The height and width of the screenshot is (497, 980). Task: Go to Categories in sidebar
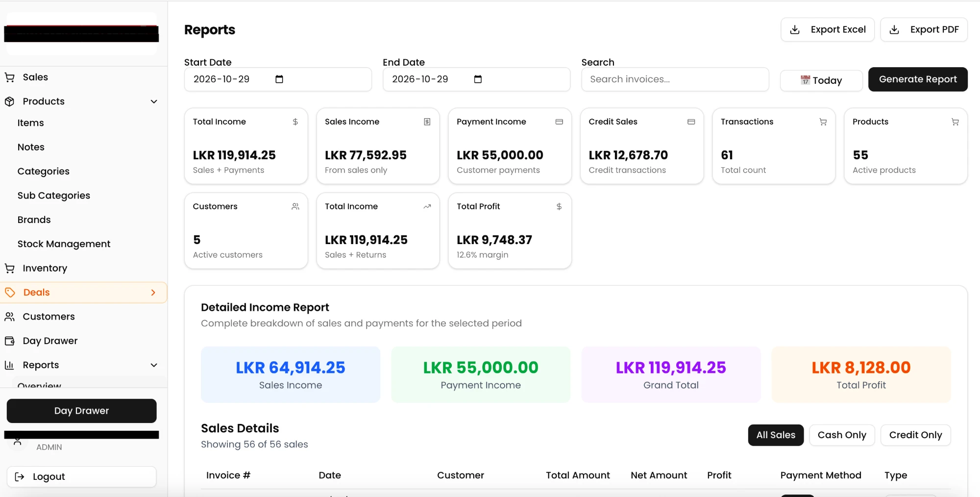coord(44,172)
